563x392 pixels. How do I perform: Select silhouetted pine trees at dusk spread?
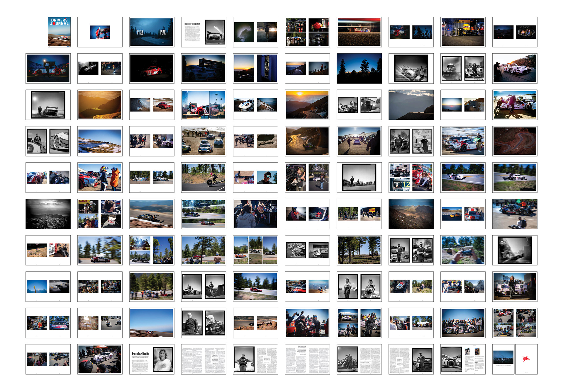(359, 68)
